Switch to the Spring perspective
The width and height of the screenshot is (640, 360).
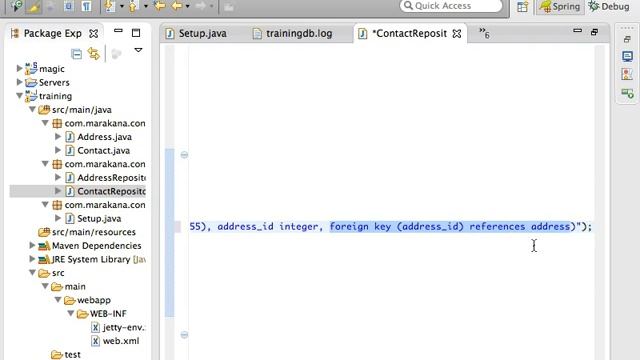pos(560,7)
